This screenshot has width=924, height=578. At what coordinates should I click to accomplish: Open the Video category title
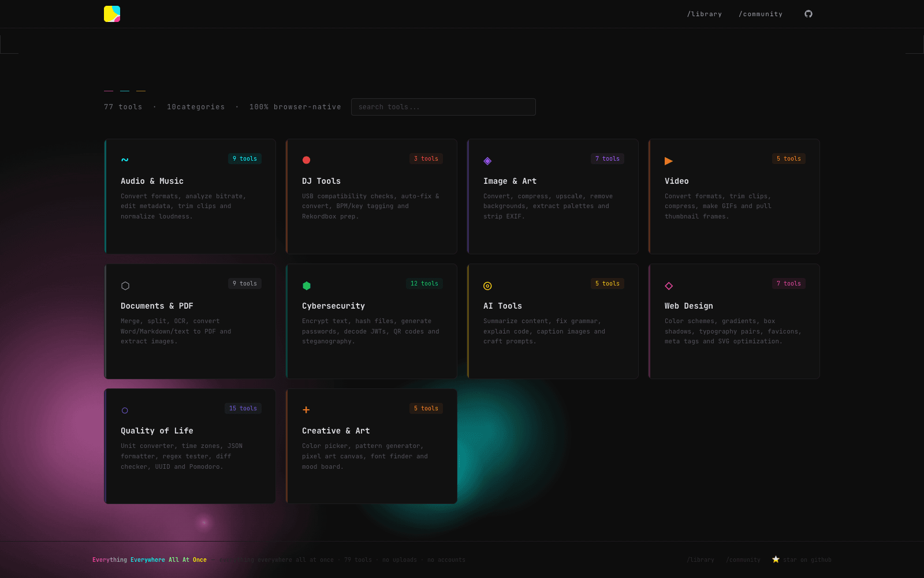point(677,181)
